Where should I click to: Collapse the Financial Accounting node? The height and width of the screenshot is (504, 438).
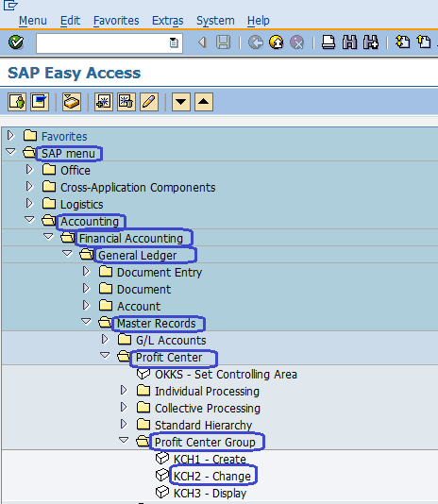click(48, 237)
